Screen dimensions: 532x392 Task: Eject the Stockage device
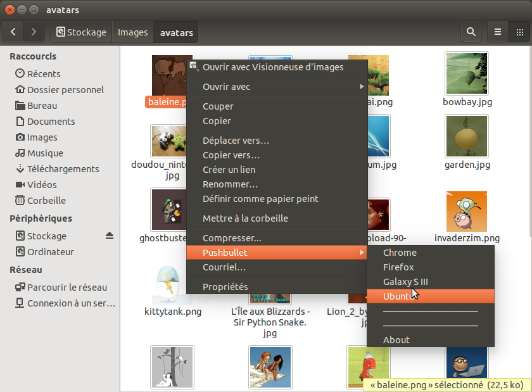click(109, 236)
